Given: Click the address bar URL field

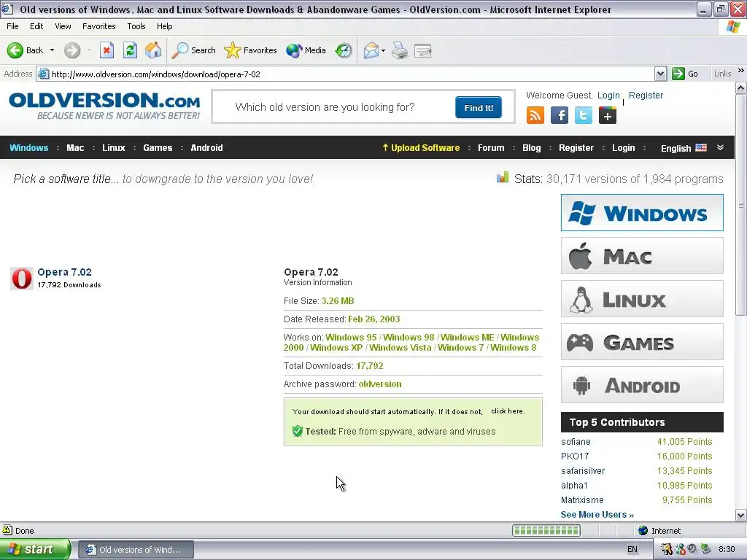Looking at the screenshot, I should pyautogui.click(x=346, y=74).
